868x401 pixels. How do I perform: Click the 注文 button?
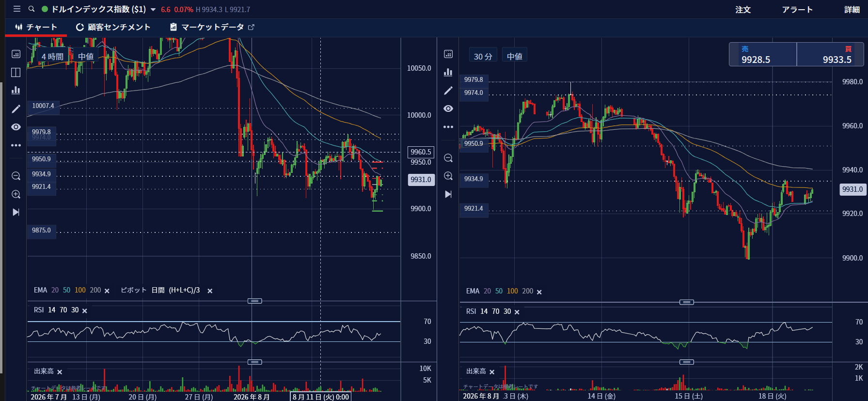click(742, 10)
